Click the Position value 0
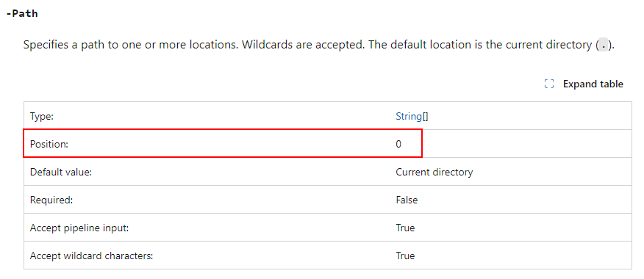The width and height of the screenshot is (644, 279). point(398,144)
